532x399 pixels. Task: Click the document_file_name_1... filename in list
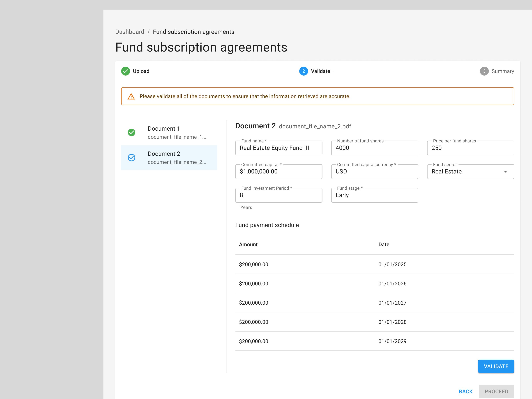tap(177, 137)
